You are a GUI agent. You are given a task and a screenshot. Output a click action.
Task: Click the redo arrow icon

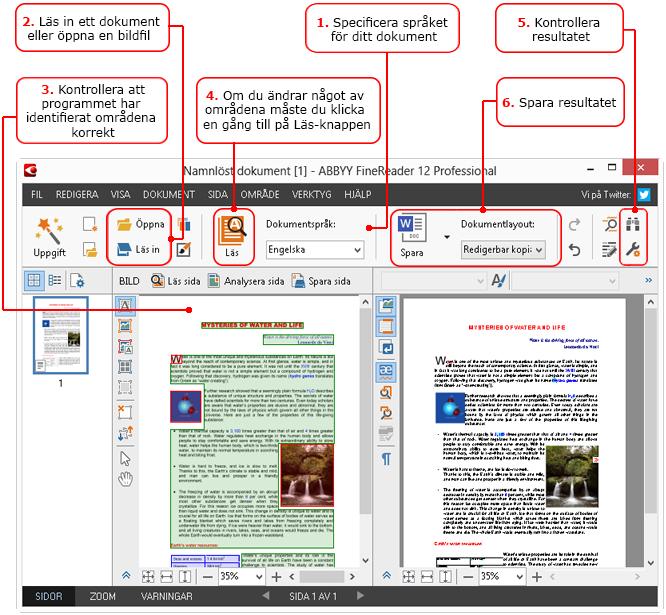574,224
